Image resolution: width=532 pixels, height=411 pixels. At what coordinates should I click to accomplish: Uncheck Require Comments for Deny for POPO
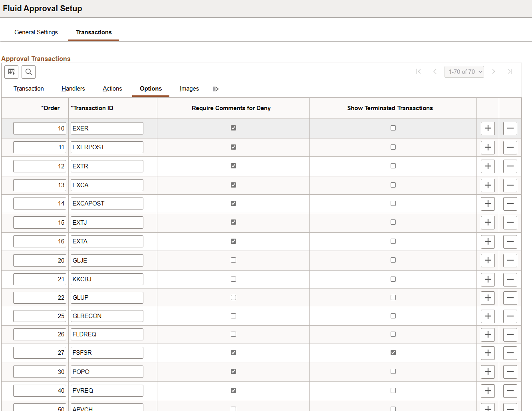click(x=233, y=371)
